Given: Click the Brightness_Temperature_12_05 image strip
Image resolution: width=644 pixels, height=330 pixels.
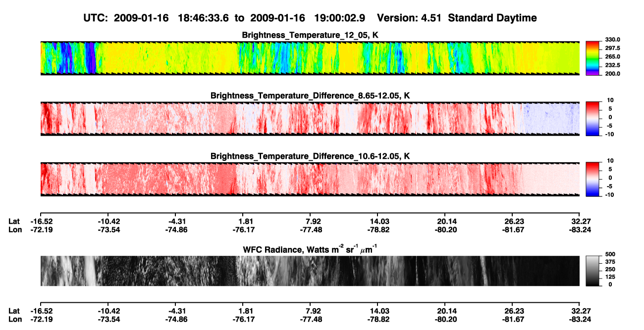Looking at the screenshot, I should 310,58.
